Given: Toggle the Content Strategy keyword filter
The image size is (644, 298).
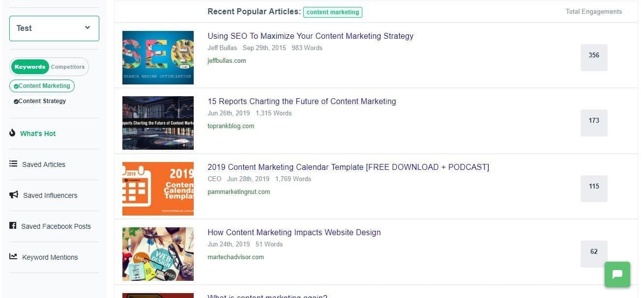Looking at the screenshot, I should click(x=39, y=101).
